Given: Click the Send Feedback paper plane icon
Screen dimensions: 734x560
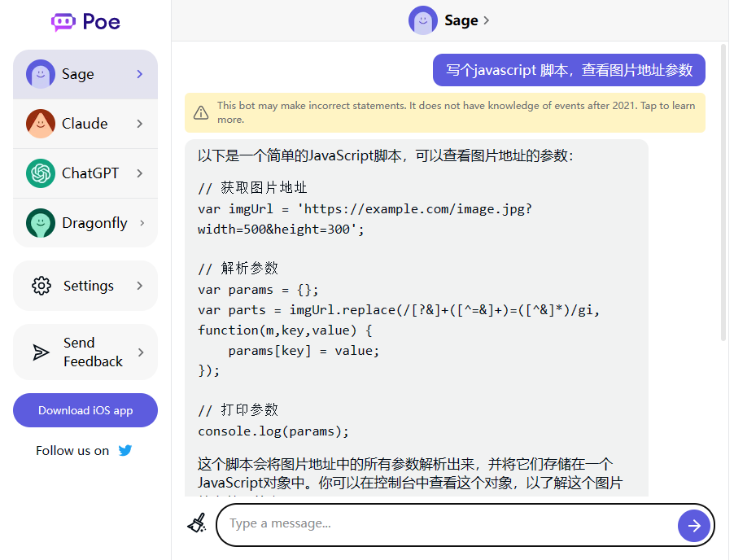Looking at the screenshot, I should click(x=41, y=352).
